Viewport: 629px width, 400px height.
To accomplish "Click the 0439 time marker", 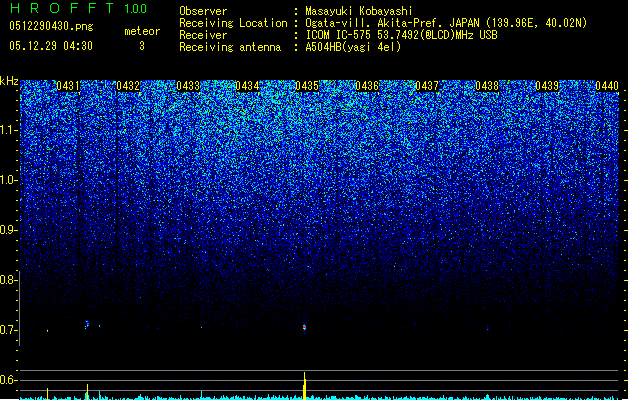I will coord(547,86).
